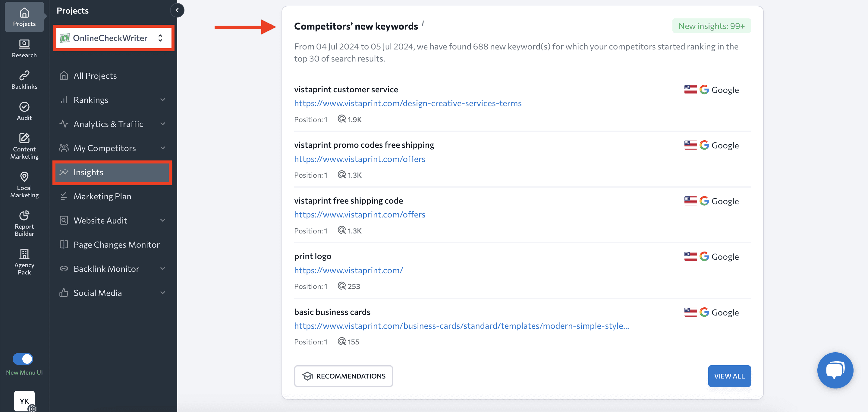868x412 pixels.
Task: Open the vistaprint.com/offers link
Action: pyautogui.click(x=359, y=159)
